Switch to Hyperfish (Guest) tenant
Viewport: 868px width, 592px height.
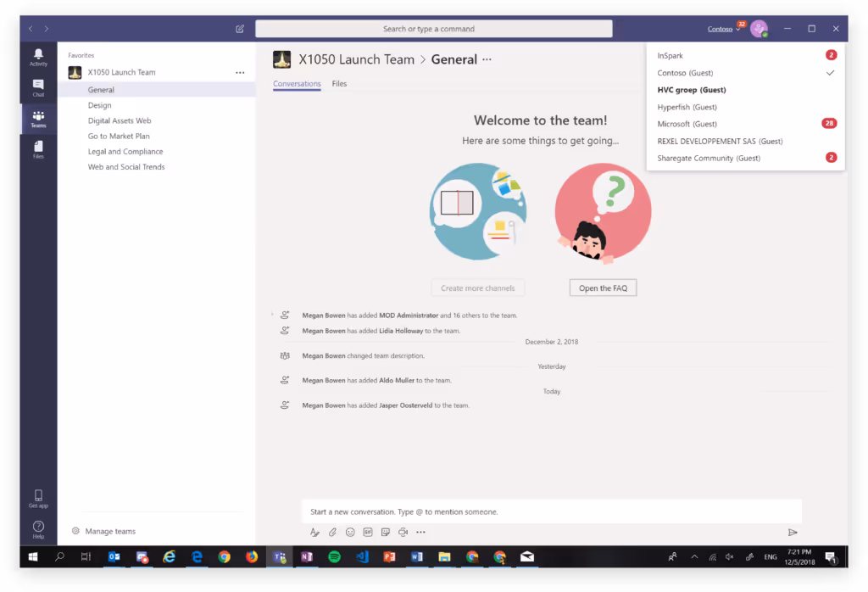pos(746,107)
